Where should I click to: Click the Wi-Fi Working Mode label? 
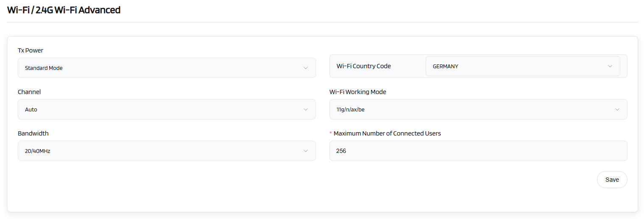[358, 92]
